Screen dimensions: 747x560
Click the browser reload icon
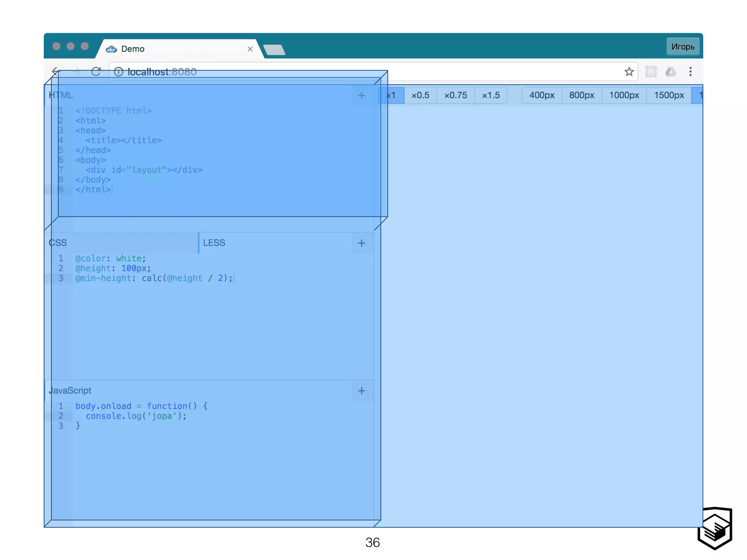tap(96, 71)
